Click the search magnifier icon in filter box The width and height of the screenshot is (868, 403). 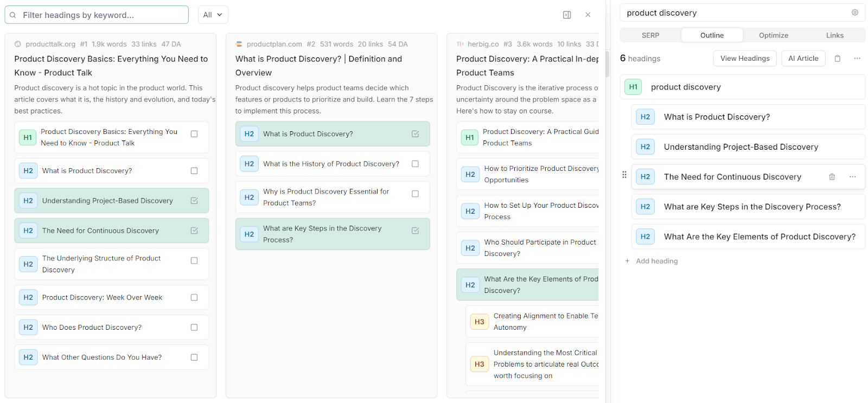[x=13, y=15]
